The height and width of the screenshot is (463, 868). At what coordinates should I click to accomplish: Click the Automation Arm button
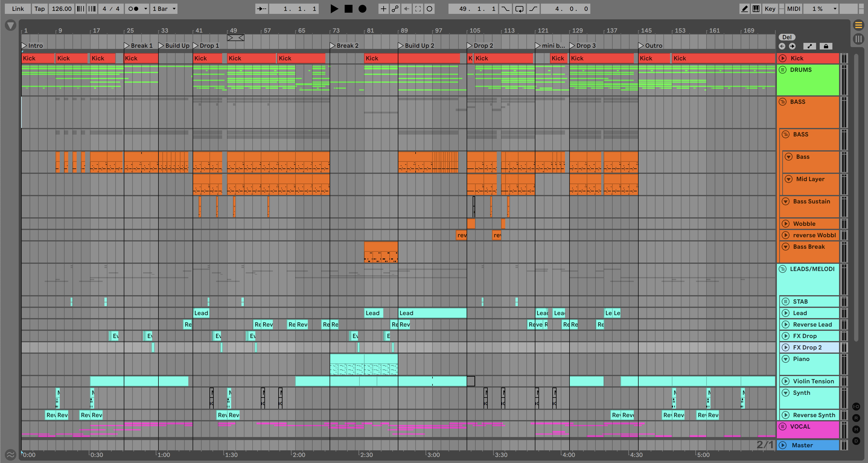tap(395, 9)
